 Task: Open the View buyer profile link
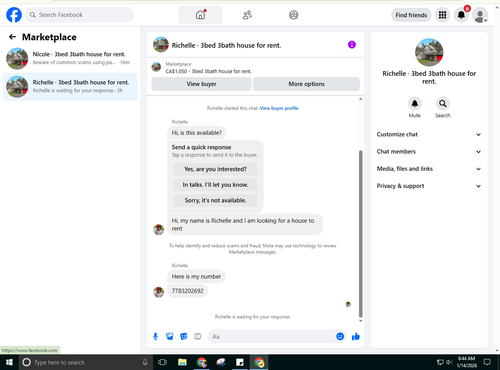(279, 108)
